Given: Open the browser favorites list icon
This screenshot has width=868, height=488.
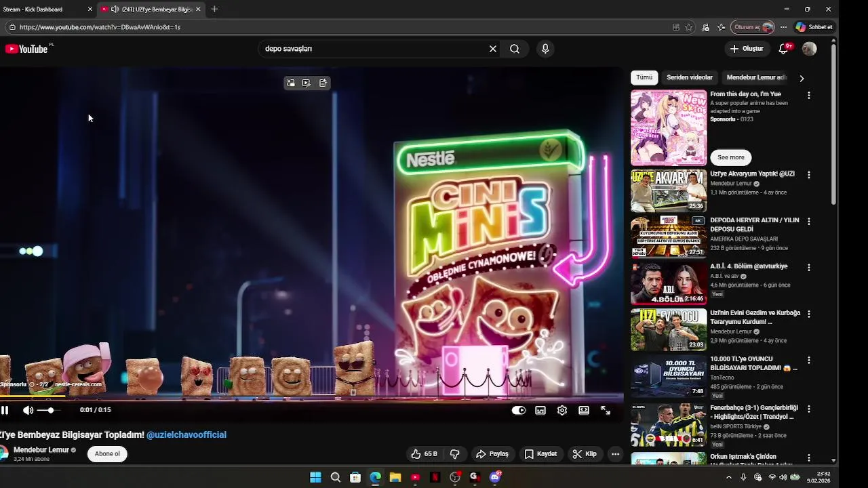Looking at the screenshot, I should pyautogui.click(x=721, y=27).
